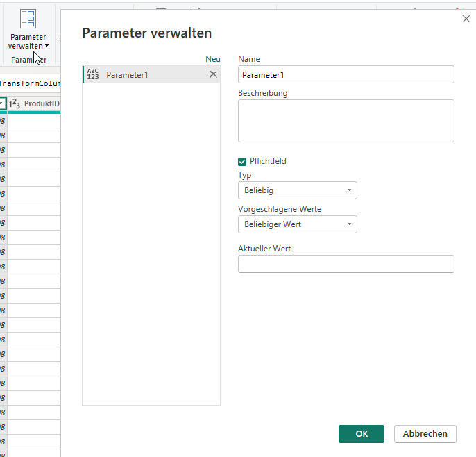Click into the Beschreibung text area
This screenshot has height=457, width=476.
[346, 121]
